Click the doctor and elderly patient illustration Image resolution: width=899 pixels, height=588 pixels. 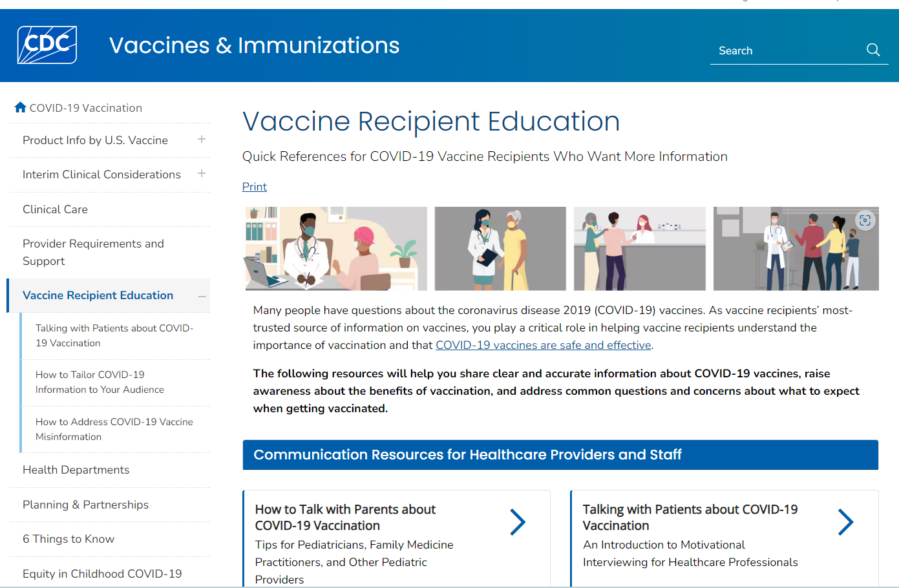[500, 248]
